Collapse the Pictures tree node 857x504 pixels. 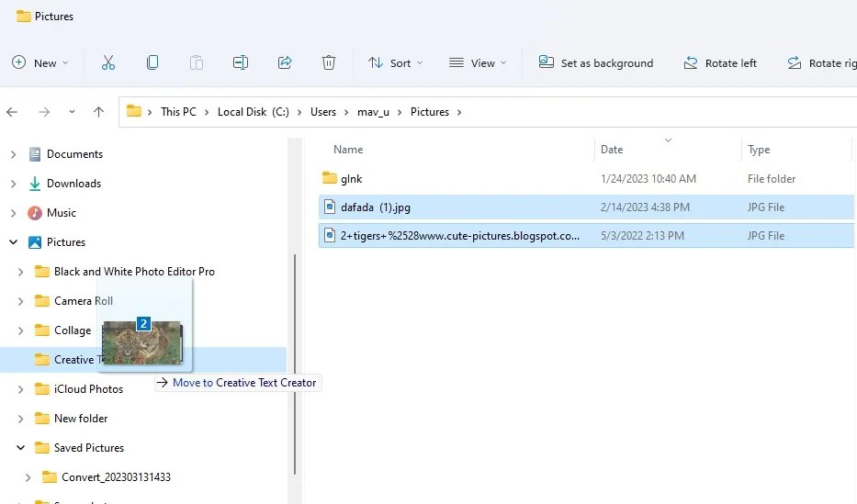[13, 241]
